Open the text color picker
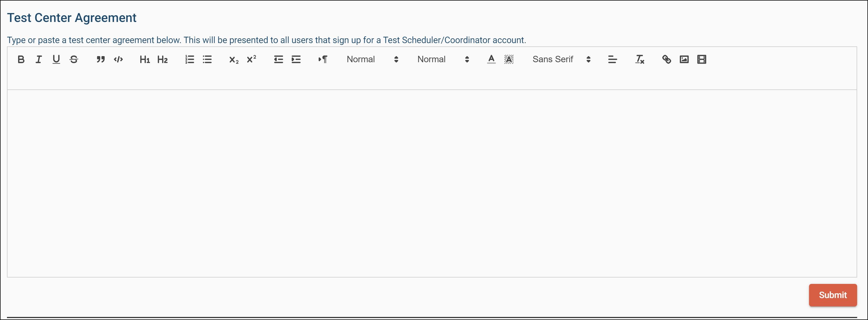 491,59
